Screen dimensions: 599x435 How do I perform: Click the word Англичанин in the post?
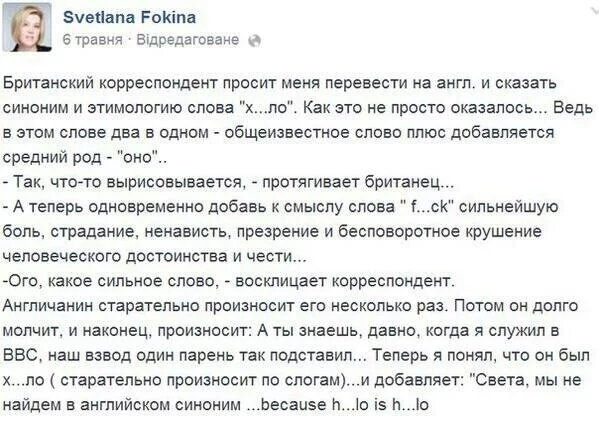pos(48,306)
